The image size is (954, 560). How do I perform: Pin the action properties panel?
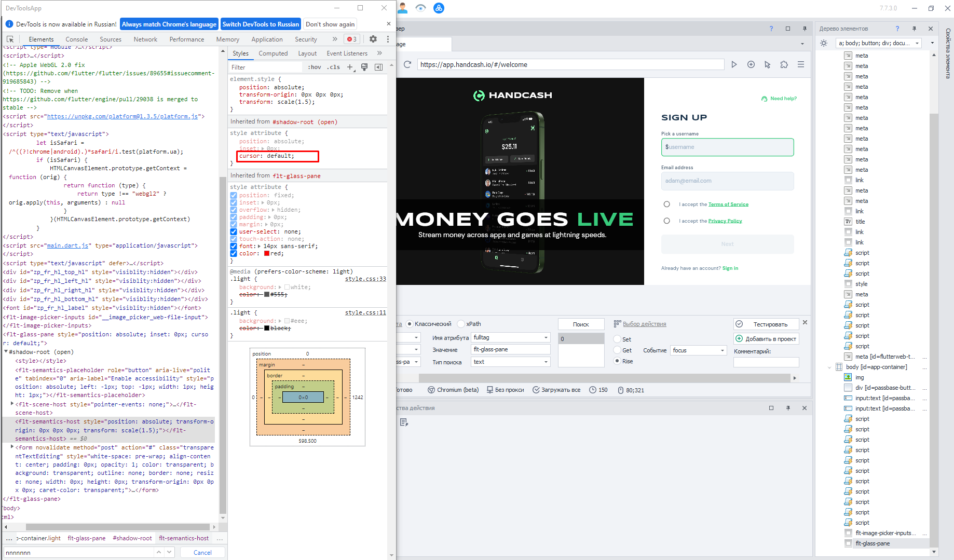click(x=788, y=408)
